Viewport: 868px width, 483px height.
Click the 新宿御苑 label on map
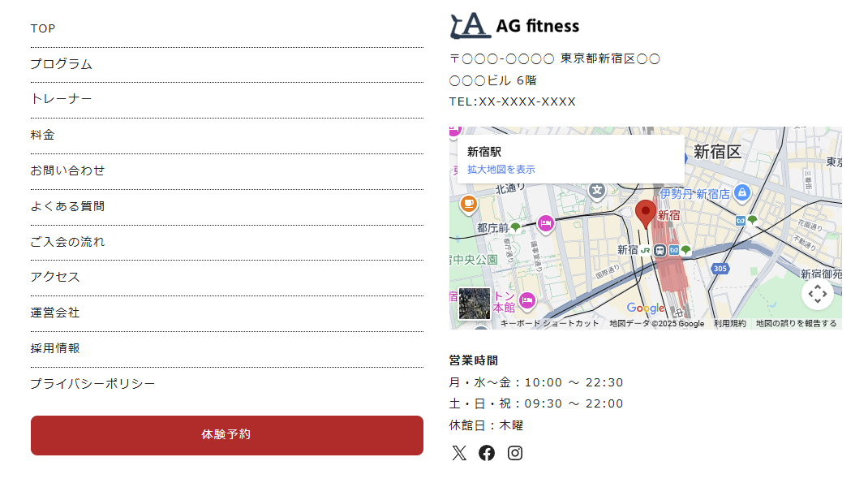822,274
